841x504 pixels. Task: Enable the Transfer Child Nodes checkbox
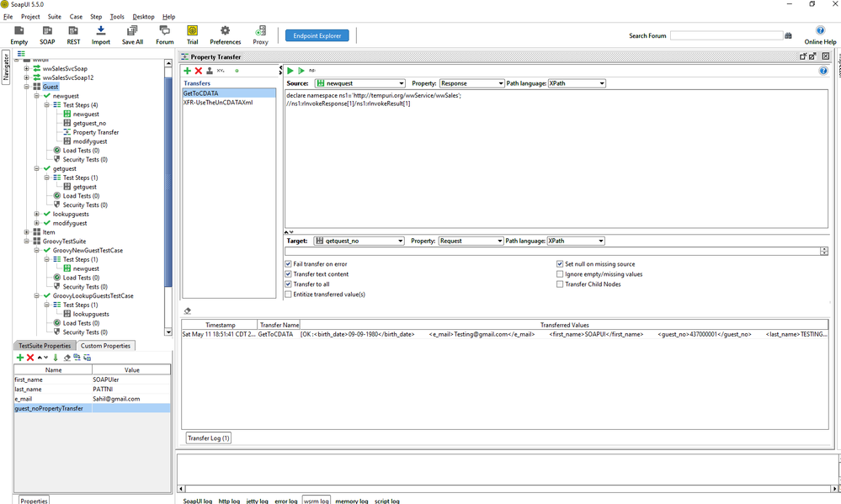click(560, 284)
